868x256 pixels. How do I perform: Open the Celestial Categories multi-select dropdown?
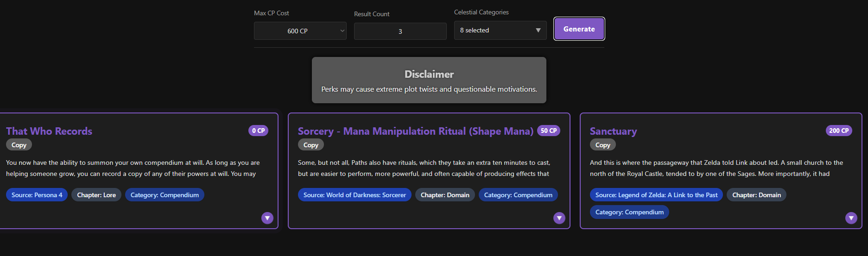[x=500, y=31]
